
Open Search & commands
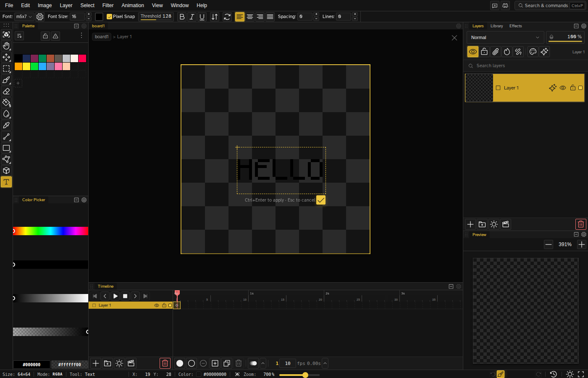[x=550, y=5]
